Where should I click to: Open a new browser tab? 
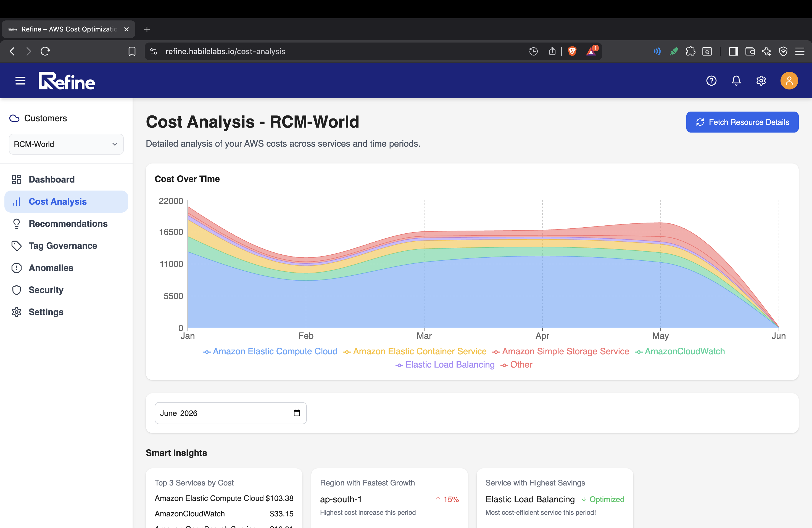[x=147, y=29]
